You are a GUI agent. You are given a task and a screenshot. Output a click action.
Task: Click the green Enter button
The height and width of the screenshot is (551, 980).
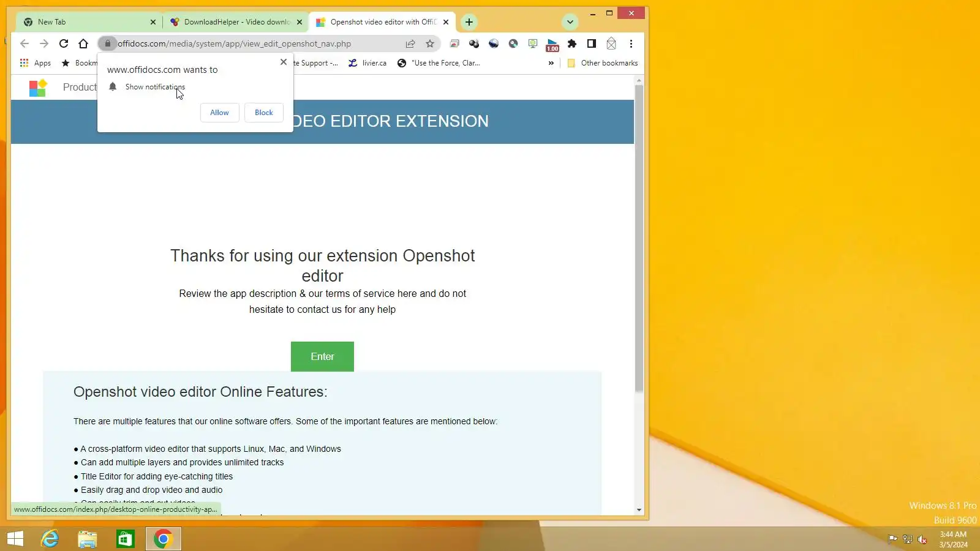point(322,356)
